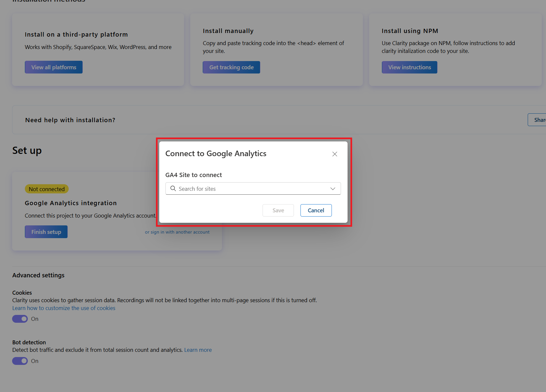Click View all platforms
The image size is (546, 392).
coord(53,67)
